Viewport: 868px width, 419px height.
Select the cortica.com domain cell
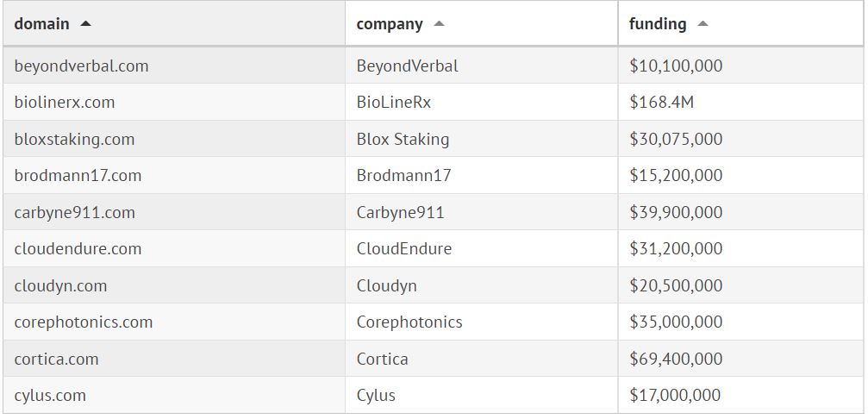coord(56,359)
